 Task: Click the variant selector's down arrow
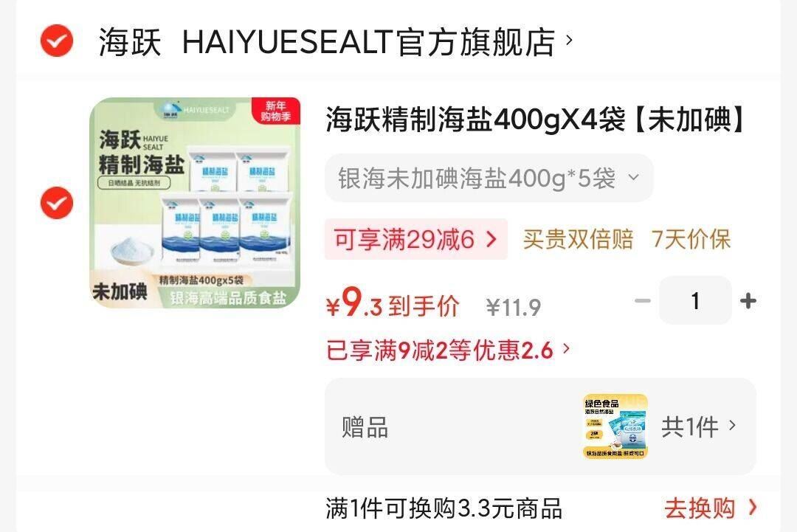tap(633, 177)
